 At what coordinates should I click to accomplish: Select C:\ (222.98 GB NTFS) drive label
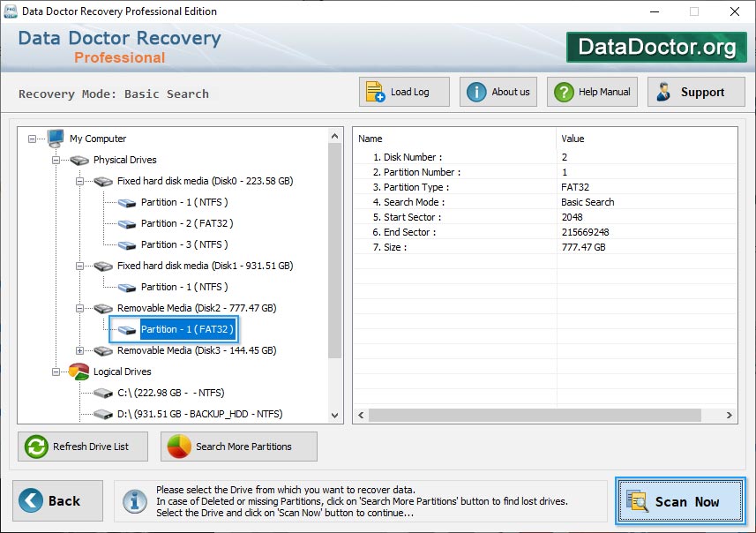coord(171,393)
